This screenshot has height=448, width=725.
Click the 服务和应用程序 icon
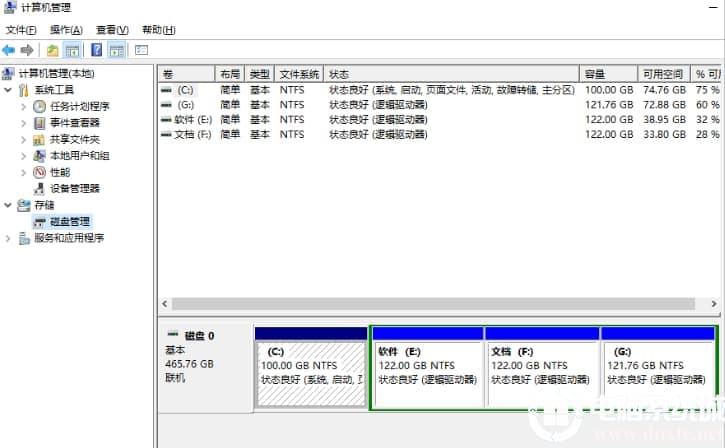(x=24, y=238)
